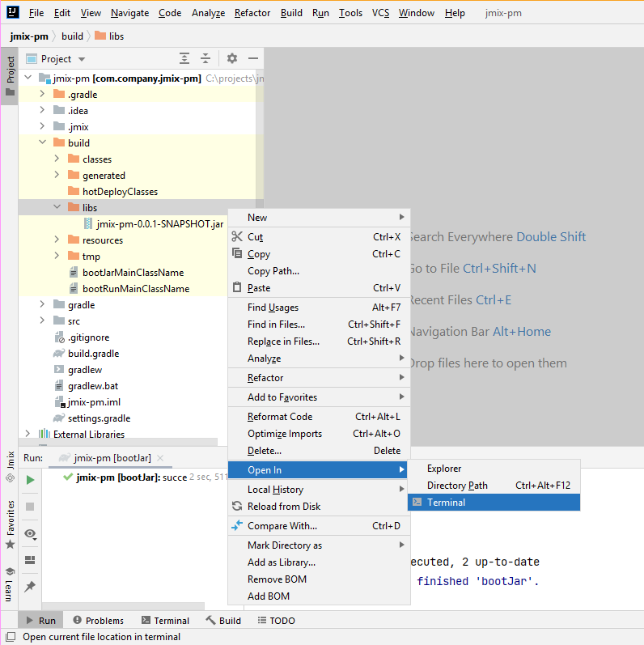This screenshot has height=645, width=644.
Task: Open the Refactor menu in menu bar
Action: click(x=252, y=13)
